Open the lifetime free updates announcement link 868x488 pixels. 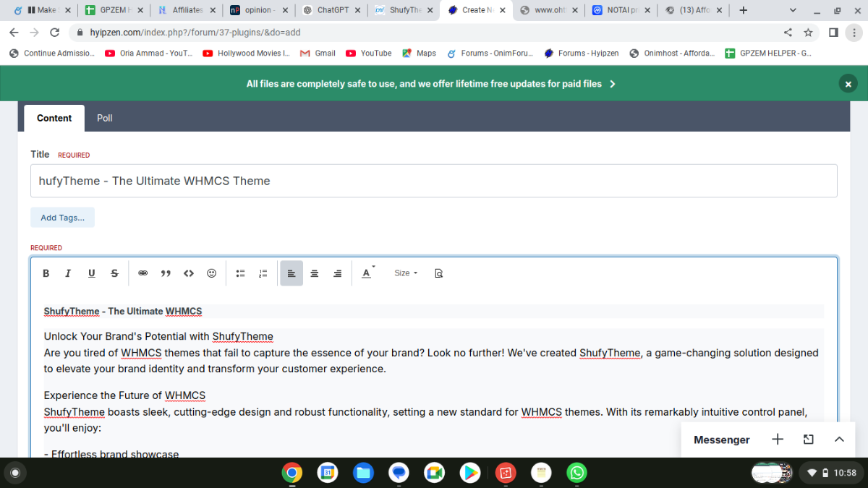pyautogui.click(x=431, y=84)
